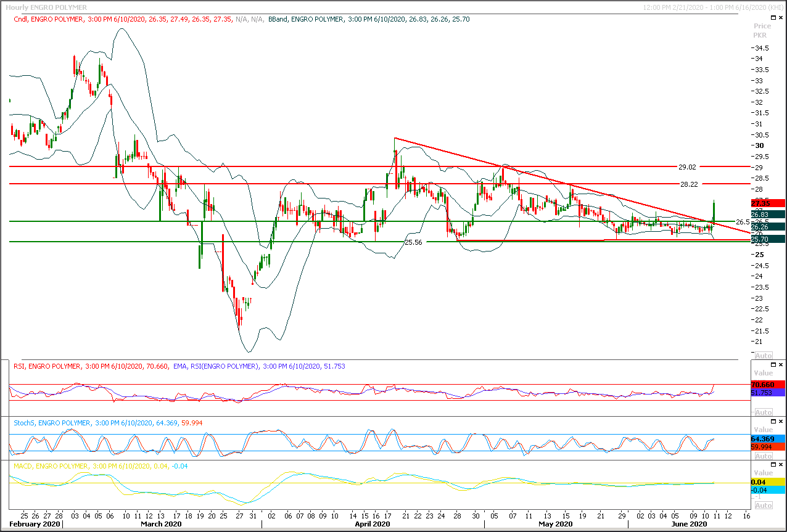Screen dimensions: 787x532
Task: Click the red 27.35 last price tag
Action: click(767, 203)
